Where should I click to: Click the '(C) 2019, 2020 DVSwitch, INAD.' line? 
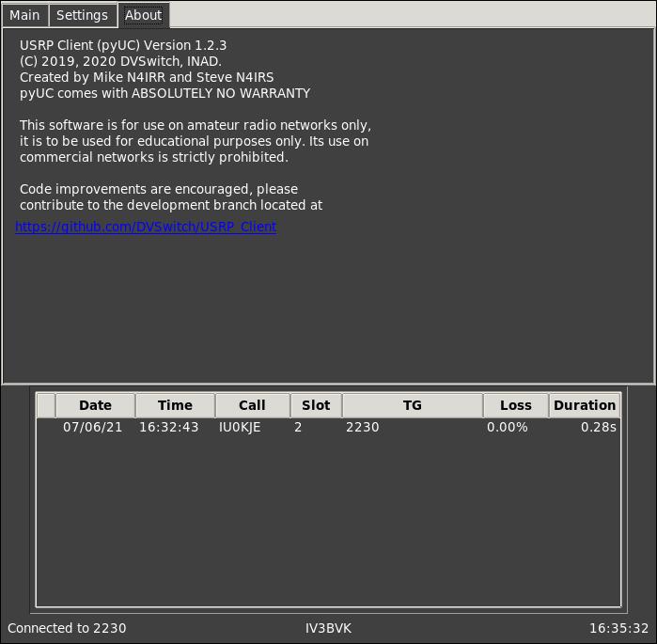click(120, 61)
